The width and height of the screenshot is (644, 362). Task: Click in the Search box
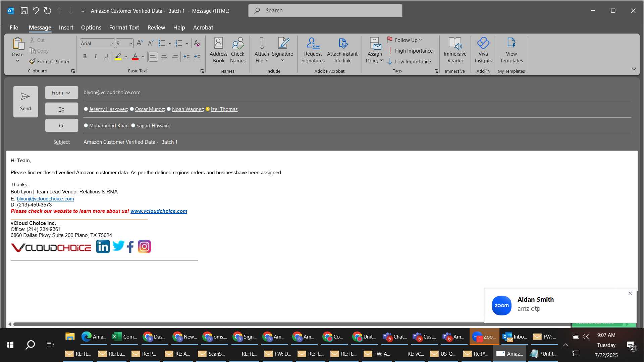(x=325, y=11)
